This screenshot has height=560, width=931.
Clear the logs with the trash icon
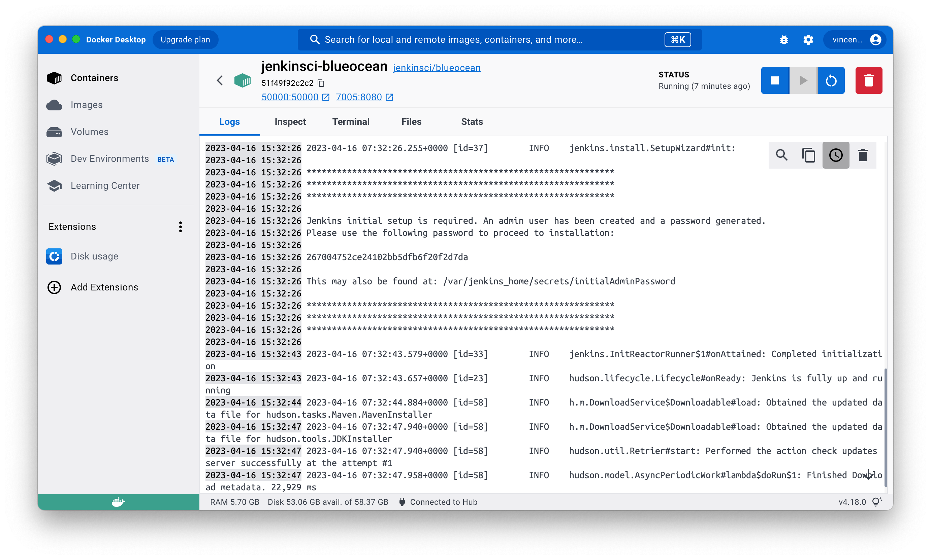(x=862, y=155)
